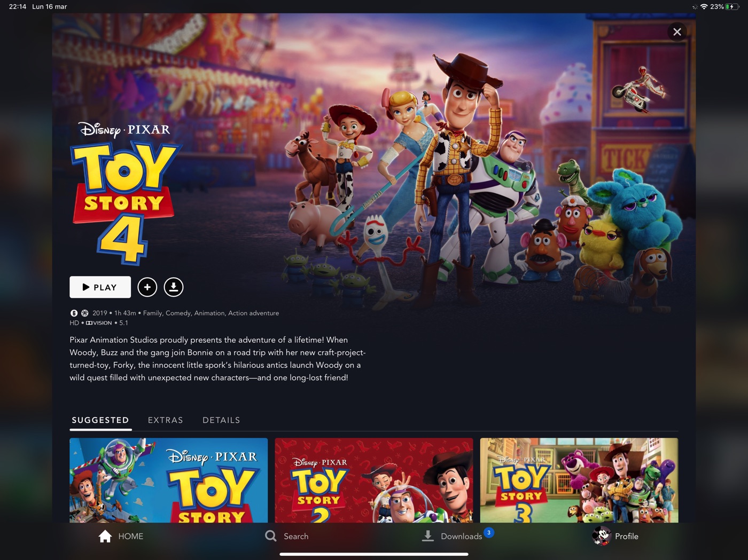Switch to the Extras tab
Image resolution: width=748 pixels, height=560 pixels.
coord(165,420)
